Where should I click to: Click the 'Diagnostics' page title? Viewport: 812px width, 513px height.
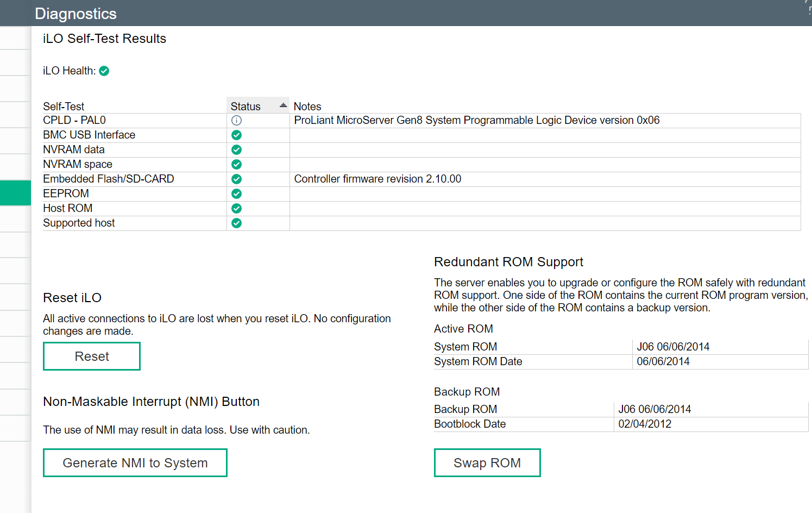[x=75, y=14]
